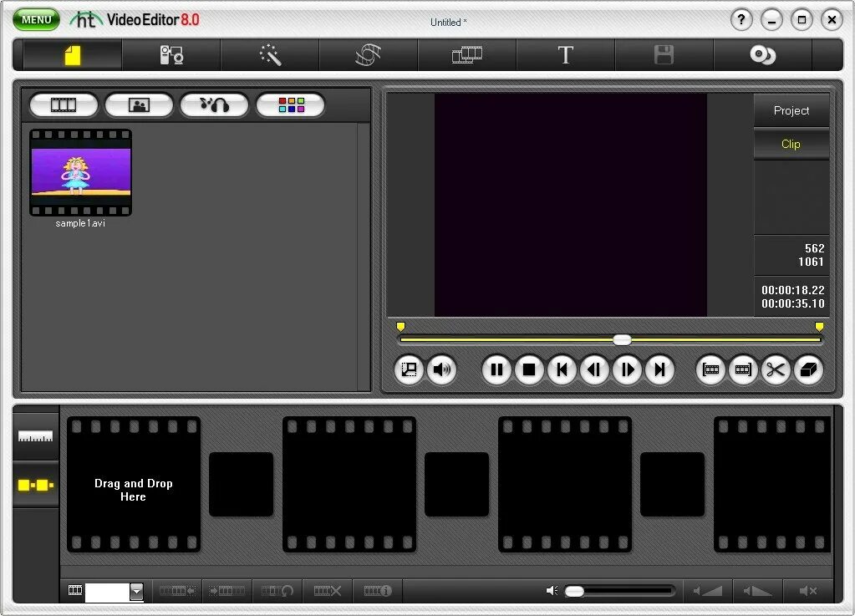This screenshot has width=855, height=616.
Task: Click the left yellow mark-in marker
Action: [401, 327]
